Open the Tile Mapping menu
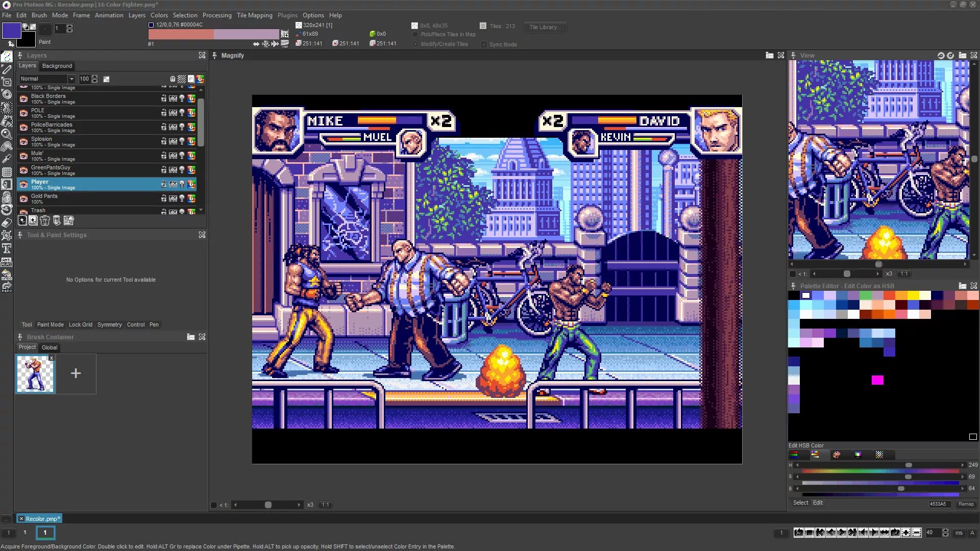980x551 pixels. (254, 15)
